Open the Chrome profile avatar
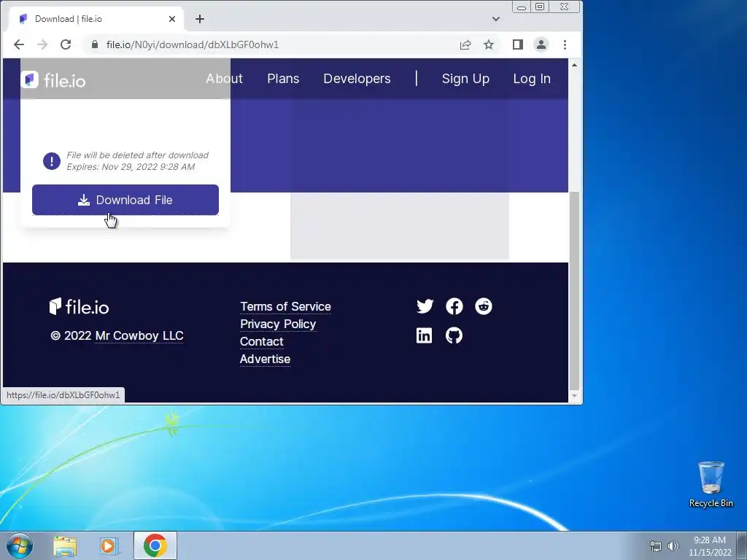Screen dimensions: 747x560 541,44
